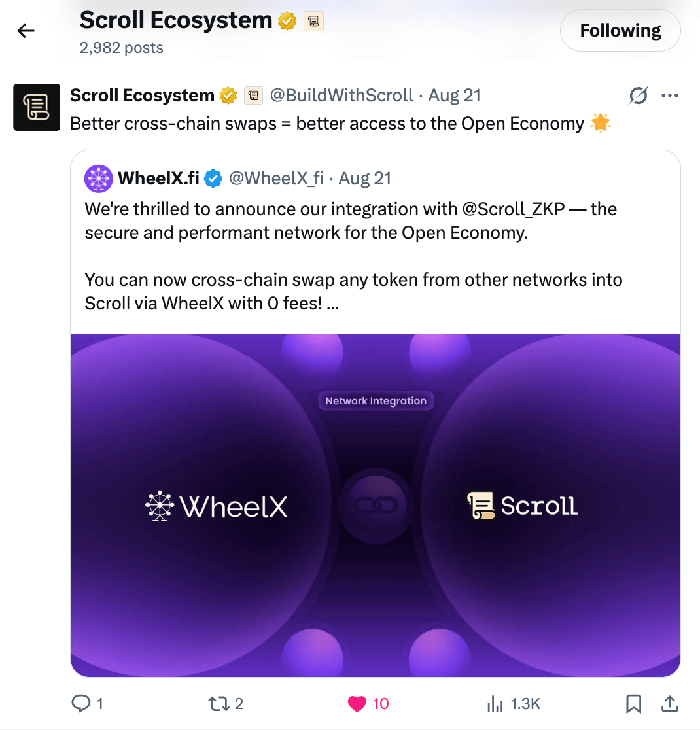Image resolution: width=700 pixels, height=730 pixels.
Task: Click the WheelX.fi purple avatar icon
Action: pyautogui.click(x=99, y=179)
